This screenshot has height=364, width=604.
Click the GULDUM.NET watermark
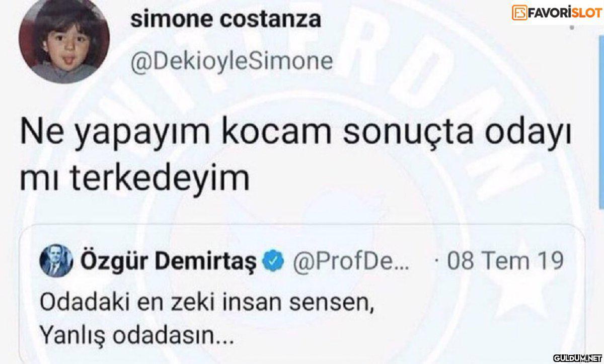578,358
